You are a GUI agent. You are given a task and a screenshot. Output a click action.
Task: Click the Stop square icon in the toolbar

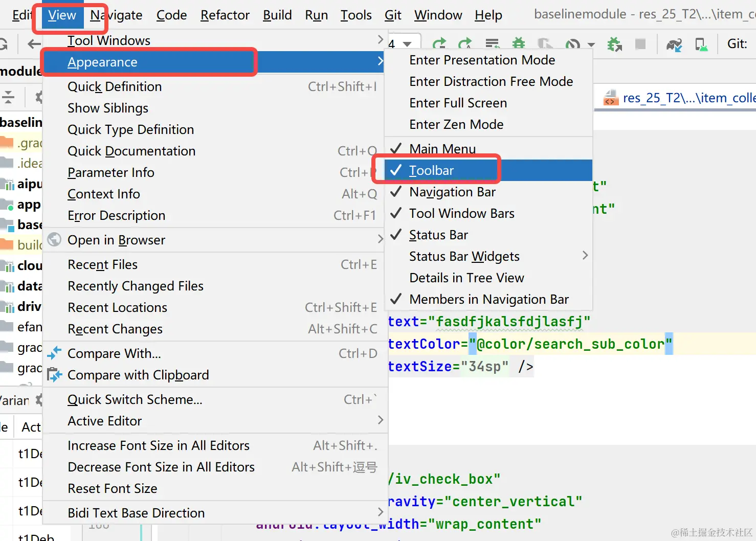[x=640, y=44]
